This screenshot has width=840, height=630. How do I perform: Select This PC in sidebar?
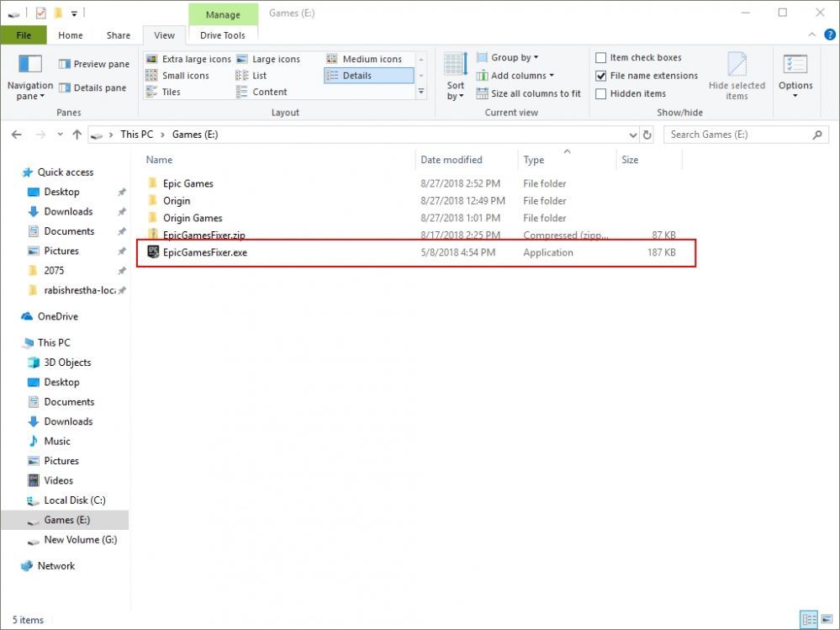(54, 343)
